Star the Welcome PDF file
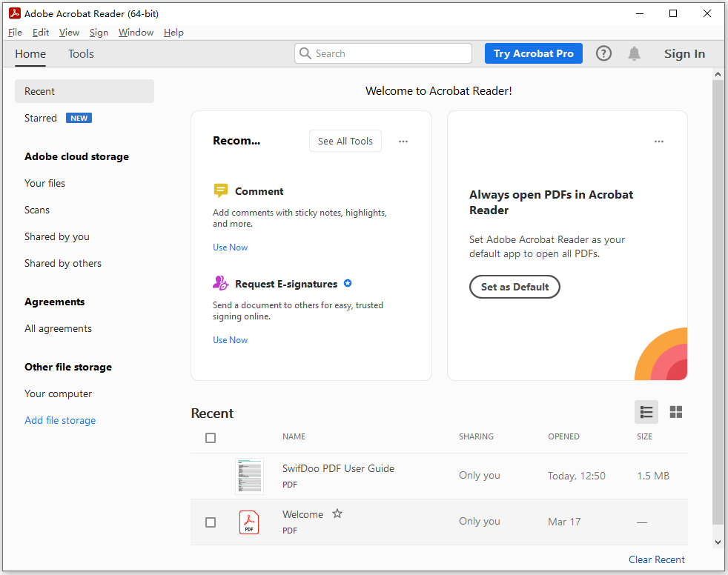Screen dimensions: 728x575 coord(337,513)
